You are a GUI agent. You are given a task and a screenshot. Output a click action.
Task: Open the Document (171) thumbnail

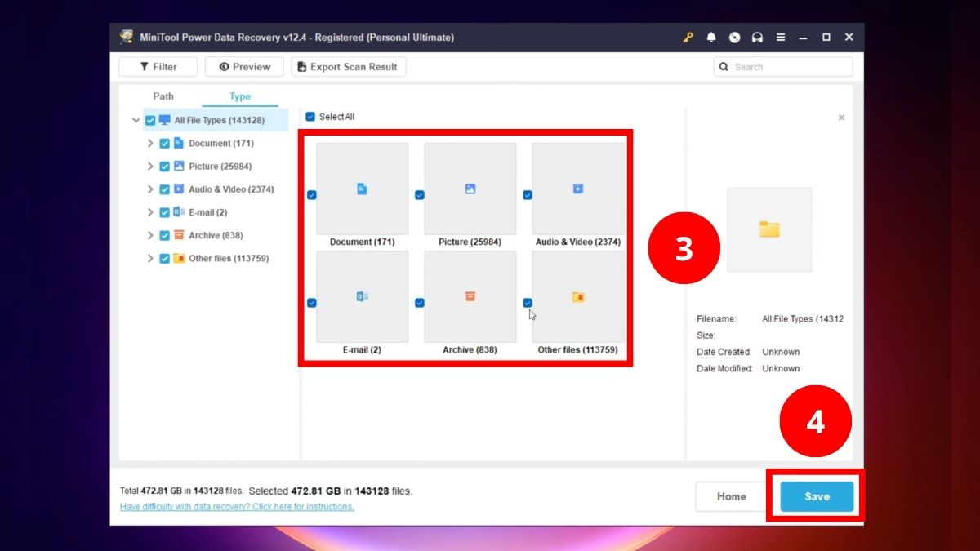pyautogui.click(x=362, y=189)
